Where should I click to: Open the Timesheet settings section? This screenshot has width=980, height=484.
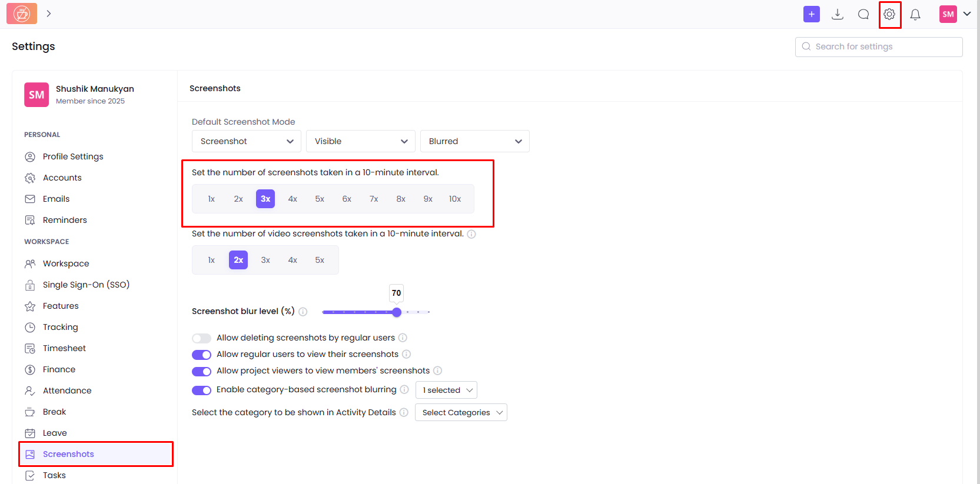click(64, 348)
